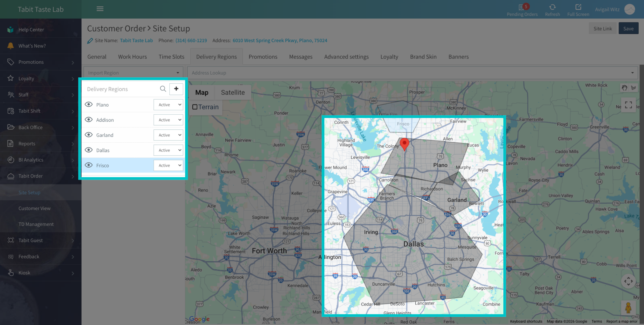644x325 pixels.
Task: Click the Staff people icon
Action: click(10, 95)
